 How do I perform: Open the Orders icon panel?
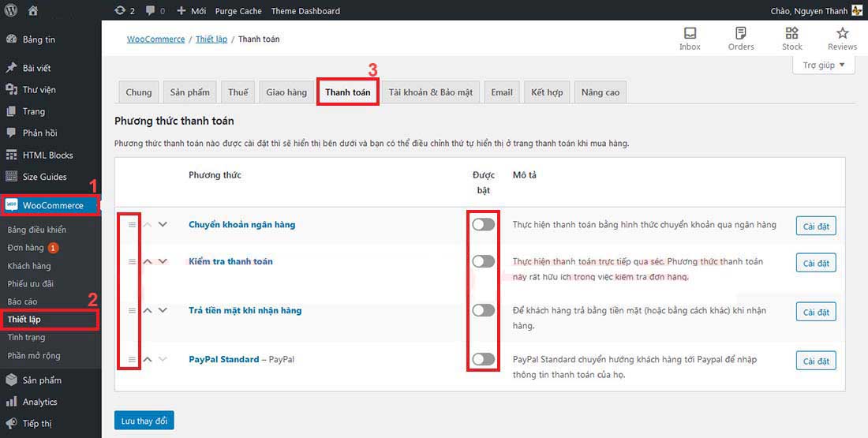(740, 33)
